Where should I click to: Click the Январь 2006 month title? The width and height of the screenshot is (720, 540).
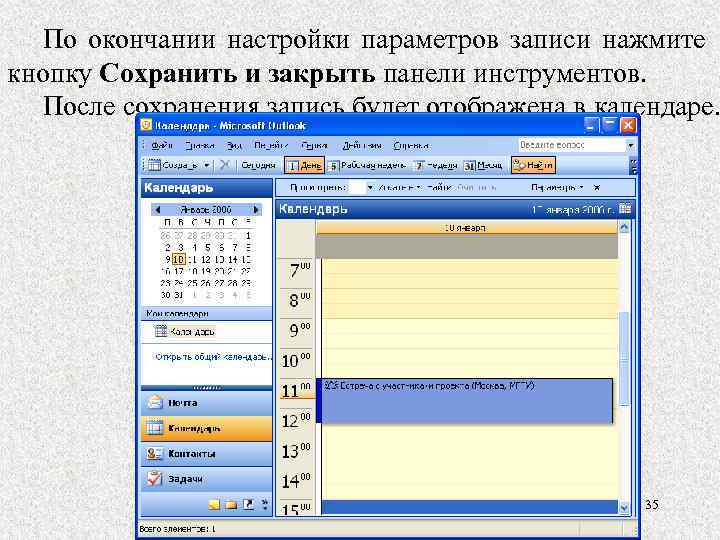click(206, 210)
